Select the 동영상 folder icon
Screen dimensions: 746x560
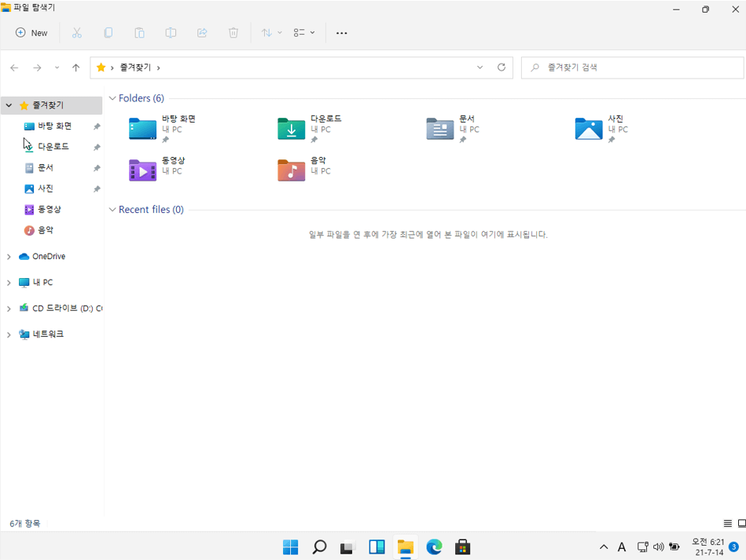[x=143, y=170]
